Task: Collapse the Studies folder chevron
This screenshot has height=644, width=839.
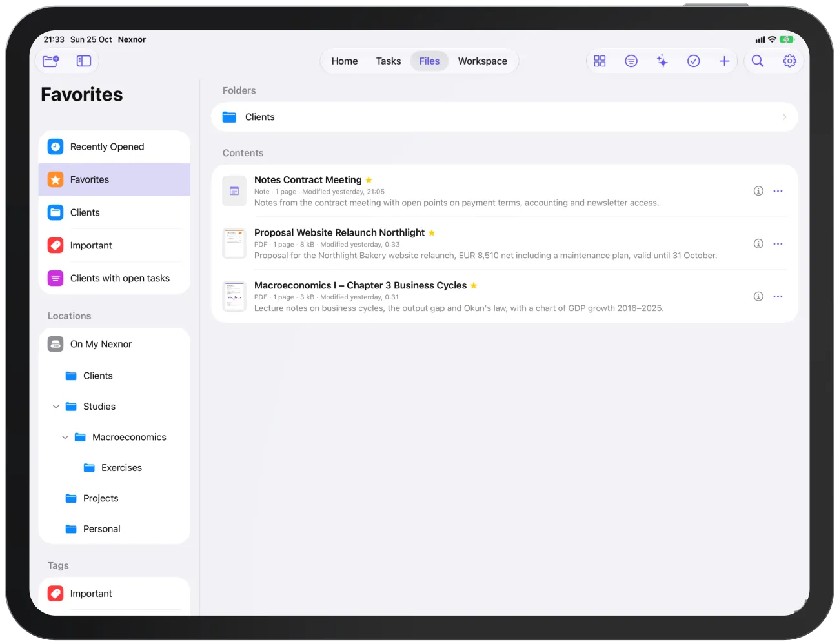Action: pyautogui.click(x=56, y=407)
